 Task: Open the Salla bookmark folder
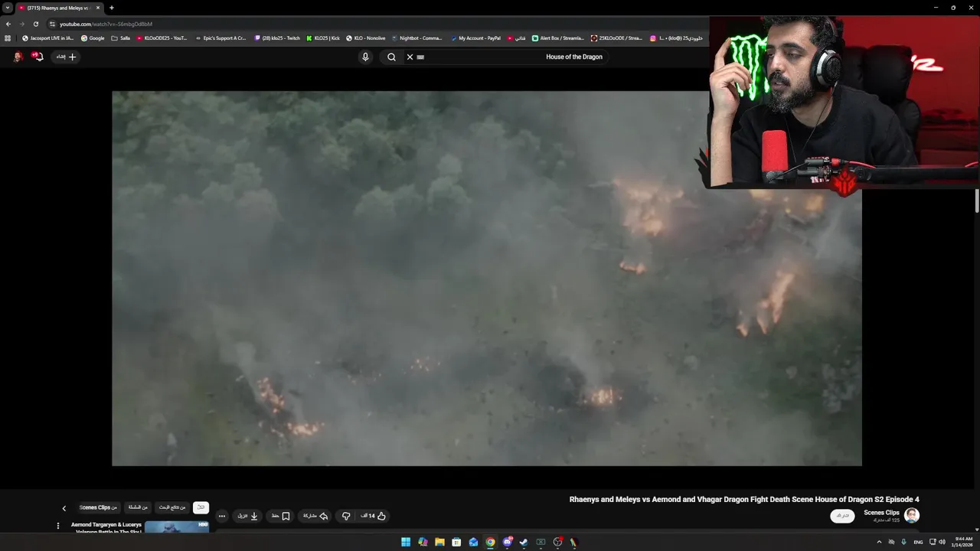click(120, 38)
